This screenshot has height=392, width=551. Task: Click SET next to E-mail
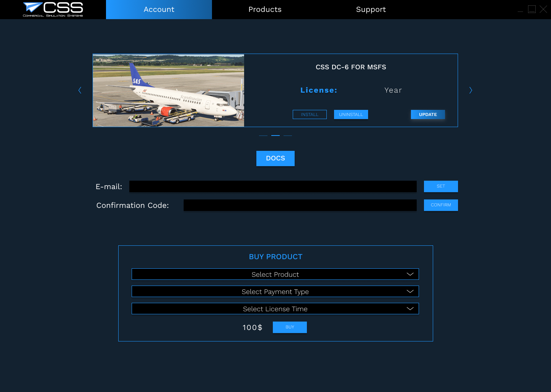[x=441, y=186]
